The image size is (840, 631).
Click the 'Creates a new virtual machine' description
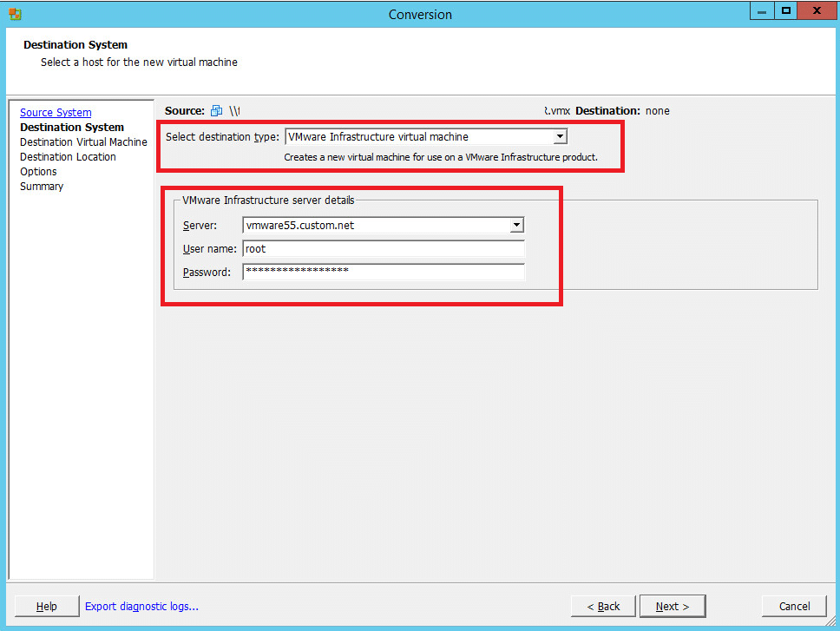[x=441, y=157]
